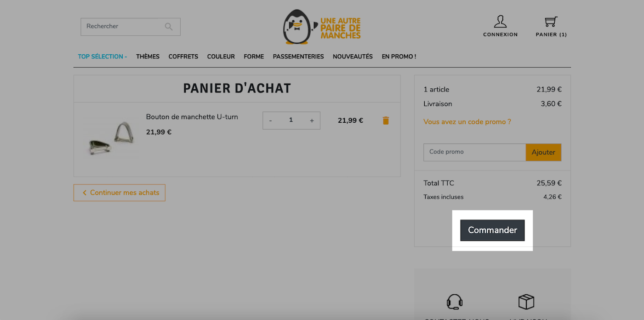Open the Coffrets menu
This screenshot has height=320, width=644.
[x=183, y=57]
